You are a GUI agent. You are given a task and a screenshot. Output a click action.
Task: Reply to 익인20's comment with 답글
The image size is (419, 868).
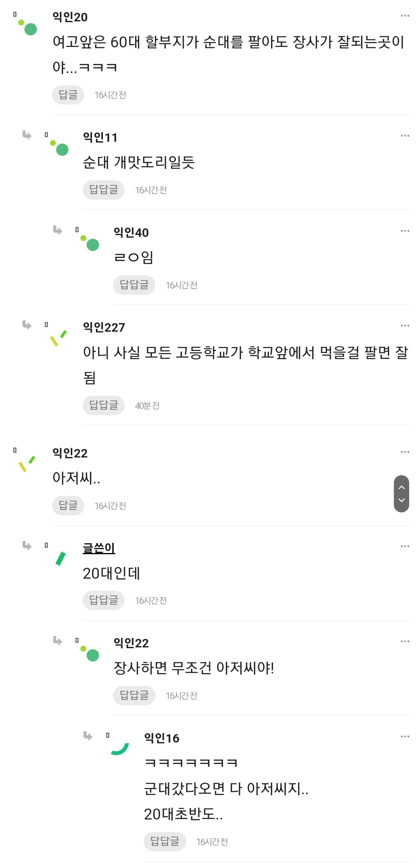[68, 95]
